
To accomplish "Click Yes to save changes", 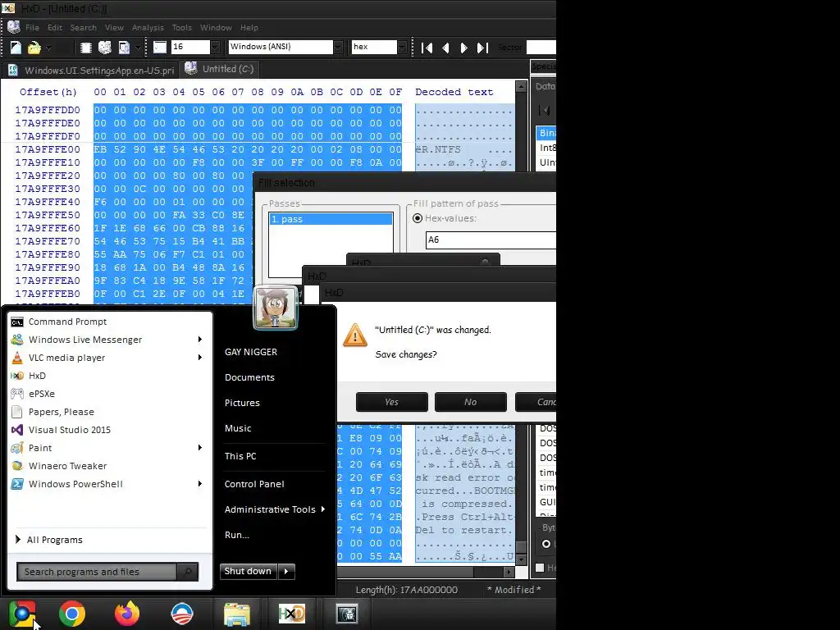I will point(391,402).
